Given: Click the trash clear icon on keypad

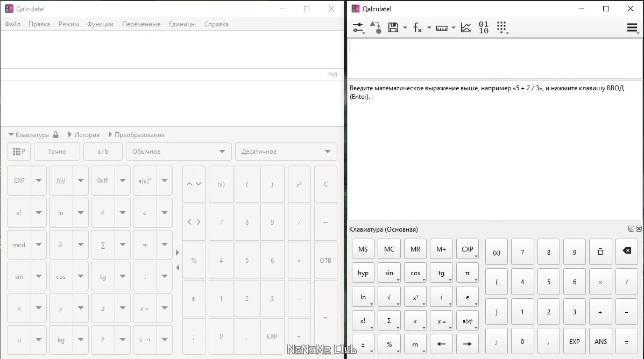Looking at the screenshot, I should pos(600,252).
